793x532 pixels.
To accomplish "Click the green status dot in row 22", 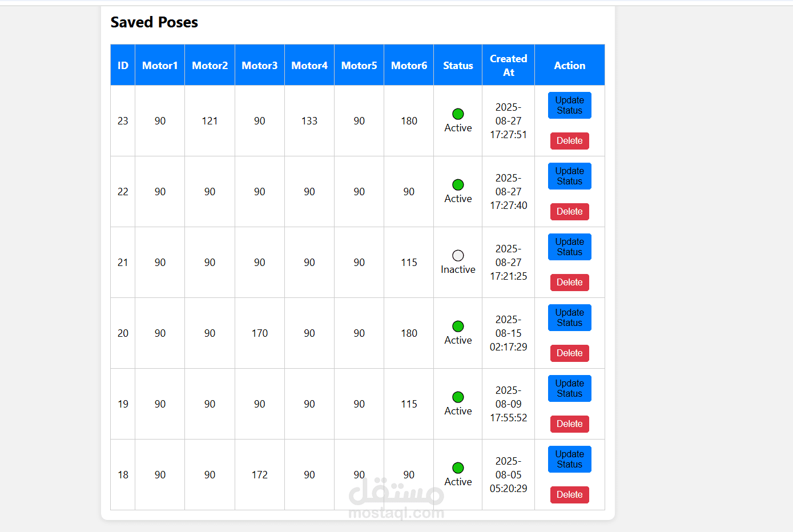I will 458,185.
